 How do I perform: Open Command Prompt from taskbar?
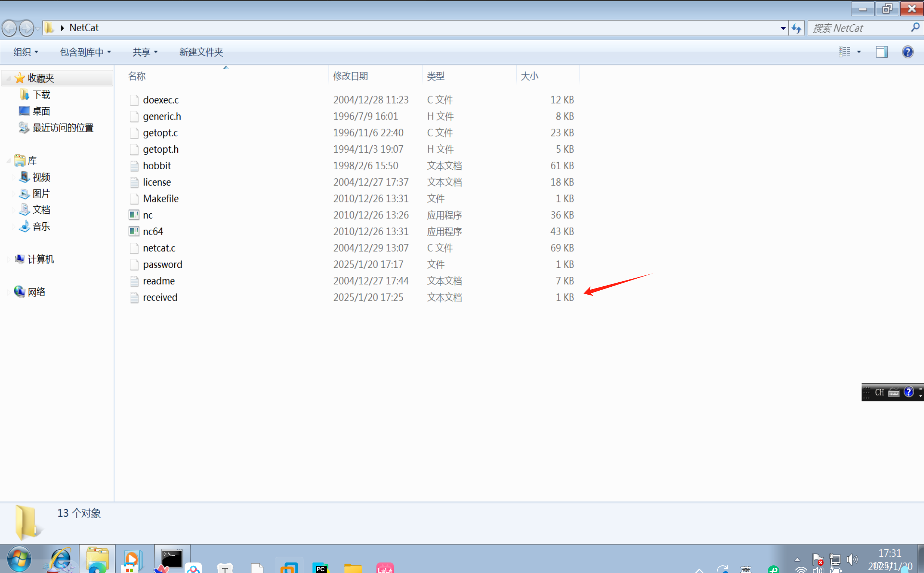pos(172,559)
